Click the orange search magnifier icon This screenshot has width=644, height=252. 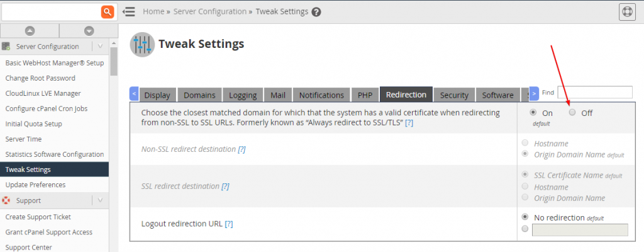107,12
